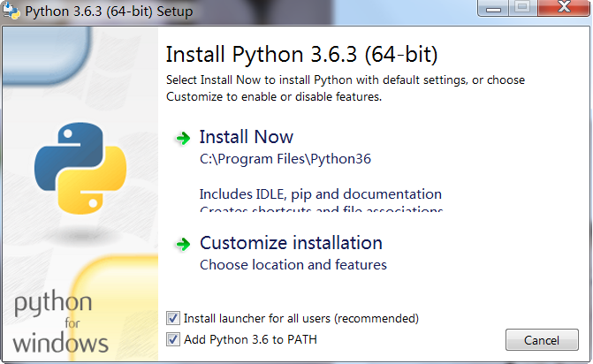
Task: Toggle the Add Python 3.6 to PATH checkbox
Action: 173,339
